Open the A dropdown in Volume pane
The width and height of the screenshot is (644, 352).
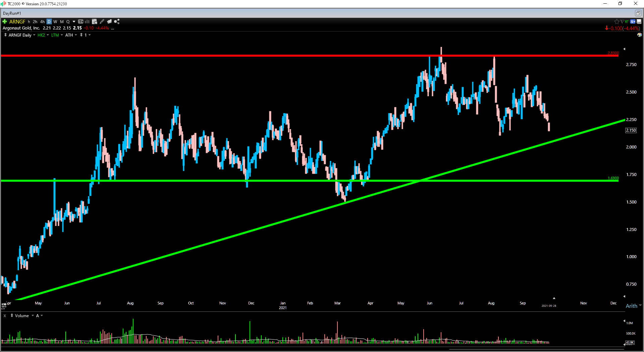42,315
